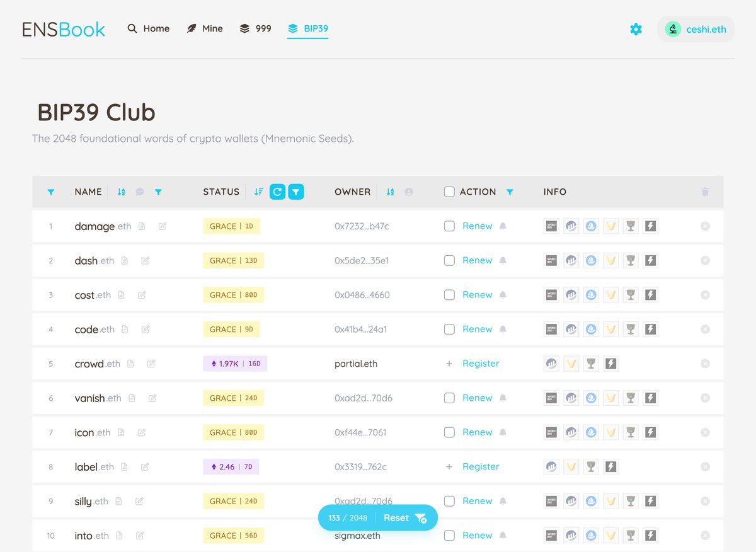Register label.eth
756x552 pixels.
tap(481, 466)
